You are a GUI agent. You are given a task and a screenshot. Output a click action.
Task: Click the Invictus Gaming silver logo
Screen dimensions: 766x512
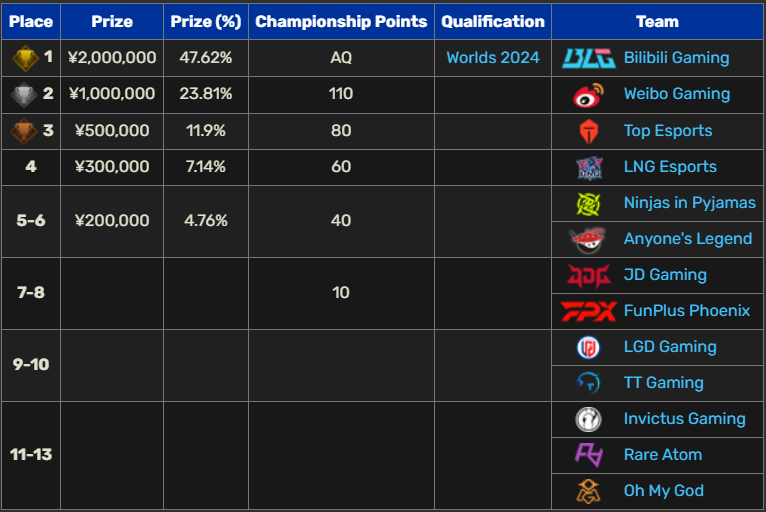[x=589, y=419]
